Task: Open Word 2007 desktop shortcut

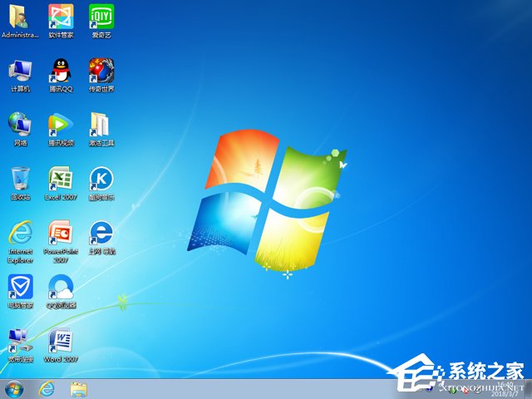Action: (60, 341)
